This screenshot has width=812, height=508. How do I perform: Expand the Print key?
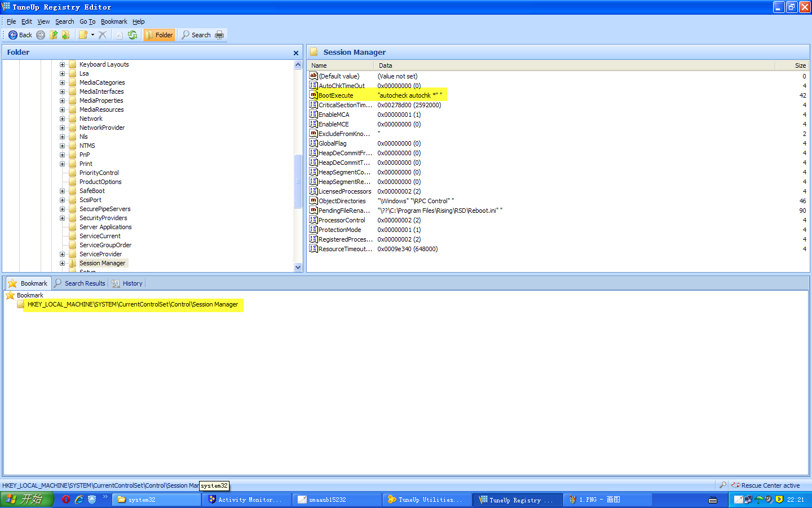point(62,164)
